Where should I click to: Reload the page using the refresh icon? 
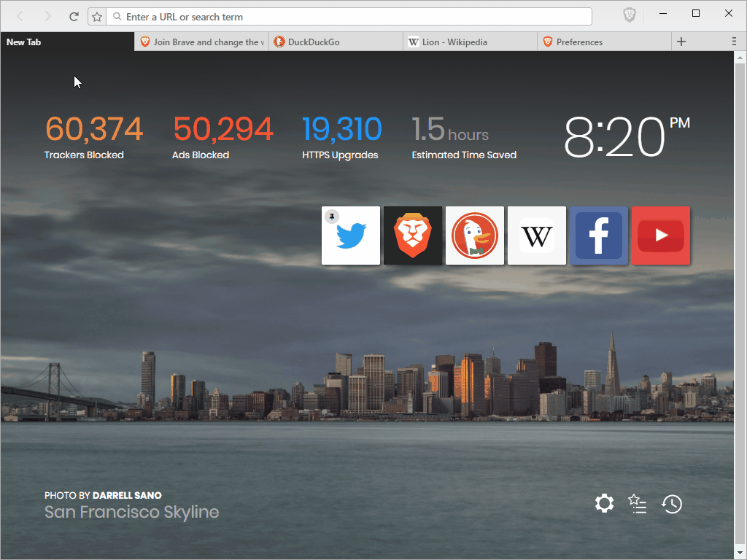(x=74, y=17)
